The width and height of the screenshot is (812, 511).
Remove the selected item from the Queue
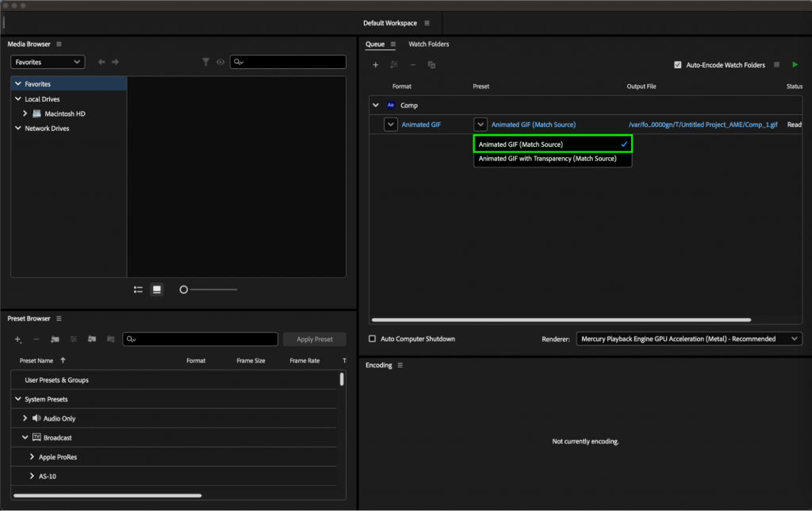point(412,65)
